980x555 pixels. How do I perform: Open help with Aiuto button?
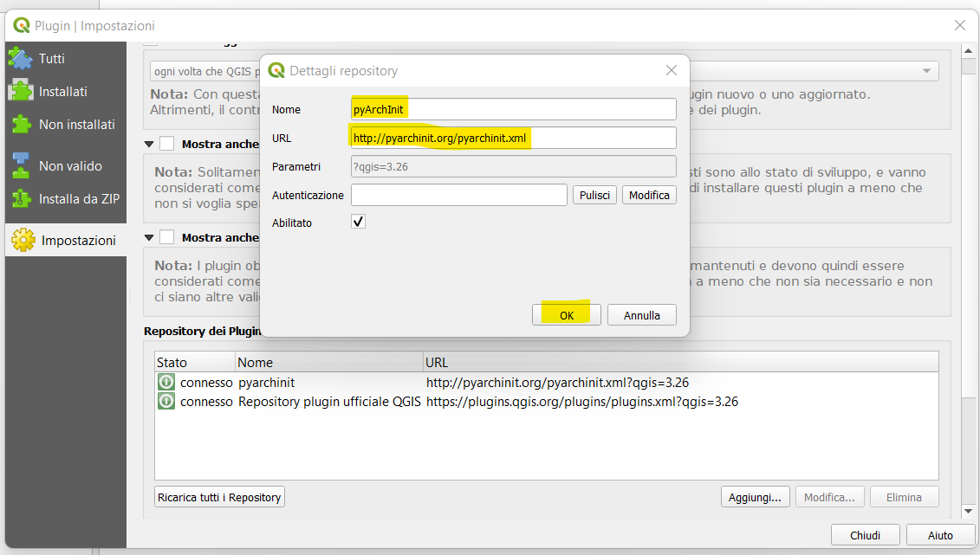pyautogui.click(x=940, y=535)
